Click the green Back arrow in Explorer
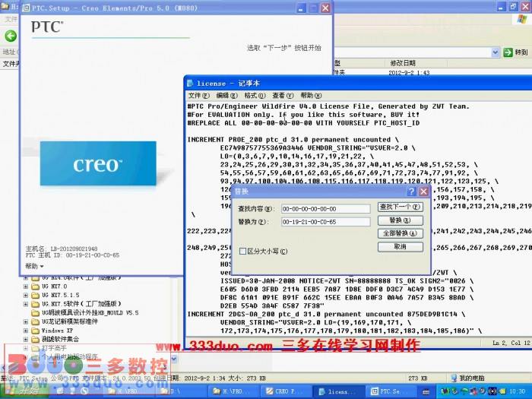Screen dimensions: 532x399 [x=11, y=36]
